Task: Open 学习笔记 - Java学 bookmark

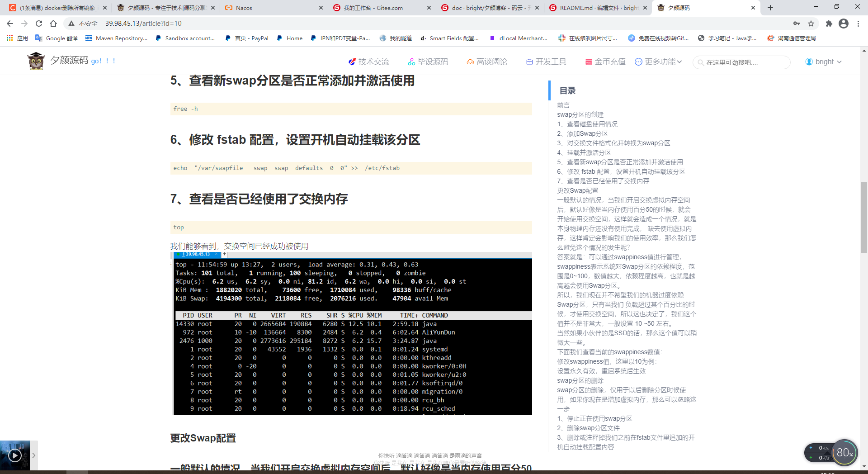Action: click(727, 38)
